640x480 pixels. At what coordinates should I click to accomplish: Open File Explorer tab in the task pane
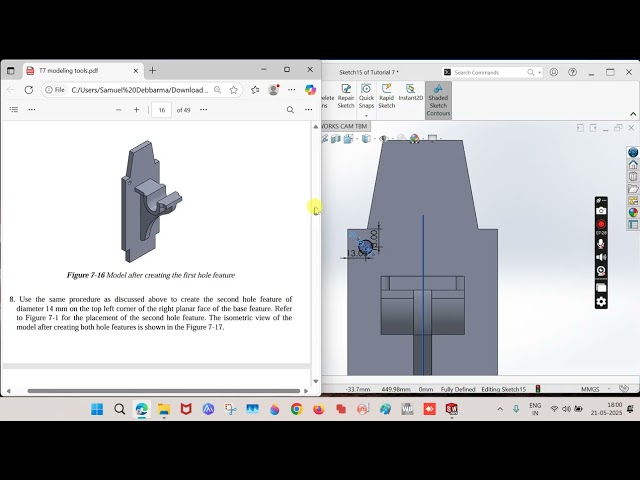coord(633,189)
